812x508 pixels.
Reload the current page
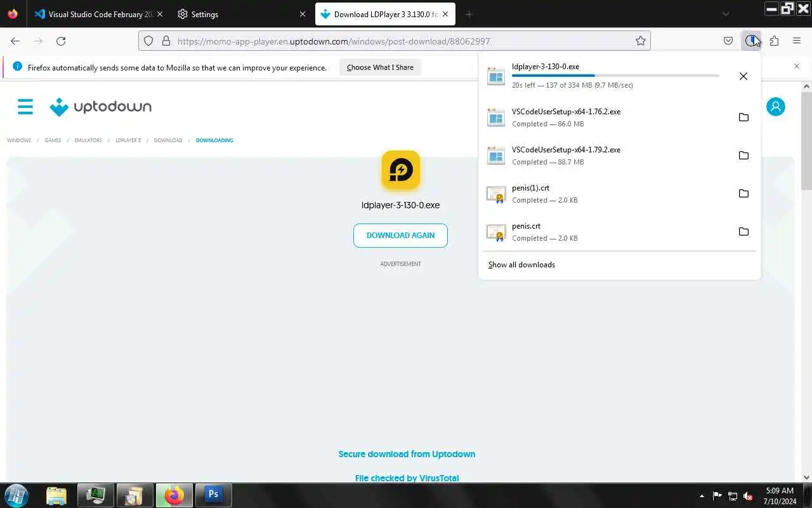click(61, 41)
